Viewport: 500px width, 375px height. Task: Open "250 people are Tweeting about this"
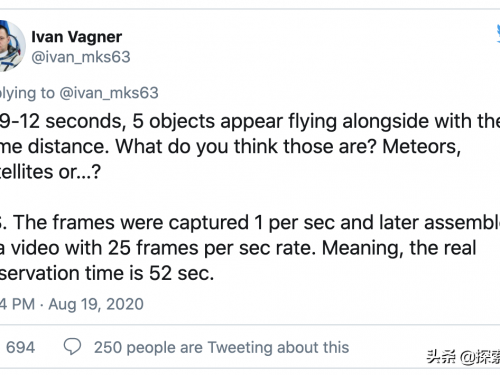[x=221, y=347]
